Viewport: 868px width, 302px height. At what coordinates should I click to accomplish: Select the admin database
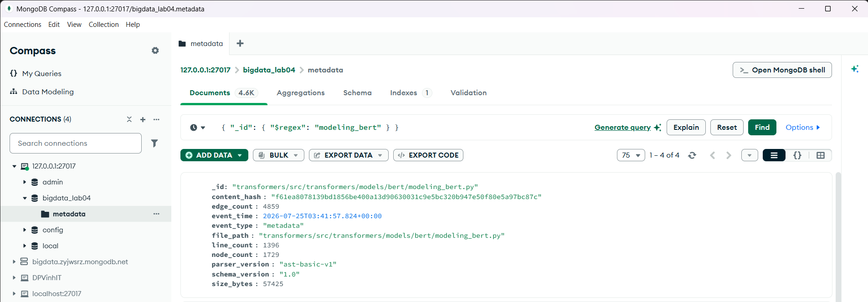pyautogui.click(x=52, y=182)
